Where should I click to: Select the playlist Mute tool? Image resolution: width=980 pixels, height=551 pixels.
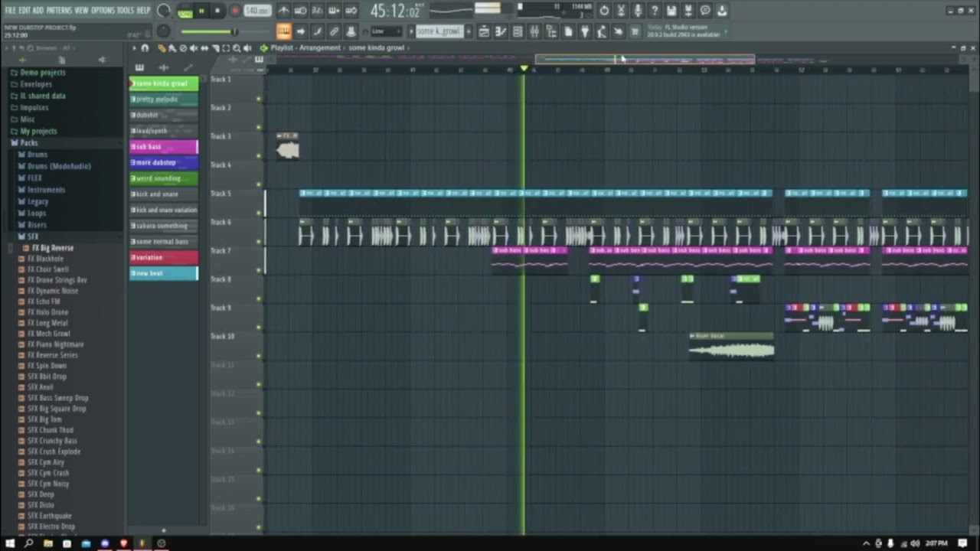[x=193, y=47]
